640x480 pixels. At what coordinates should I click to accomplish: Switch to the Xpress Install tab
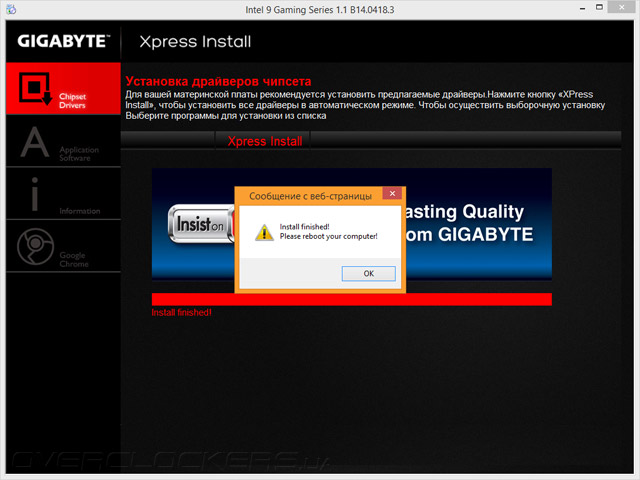[x=264, y=141]
